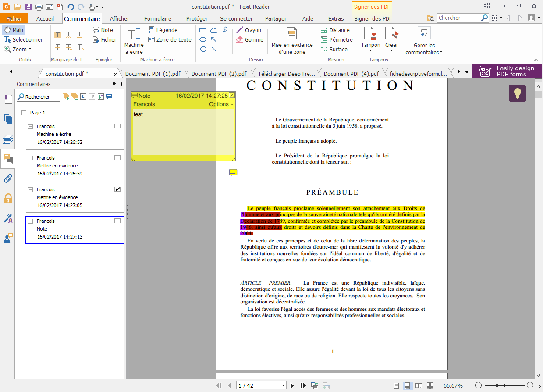Switch to the Protéger ribbon tab
The width and height of the screenshot is (543, 392).
point(196,18)
